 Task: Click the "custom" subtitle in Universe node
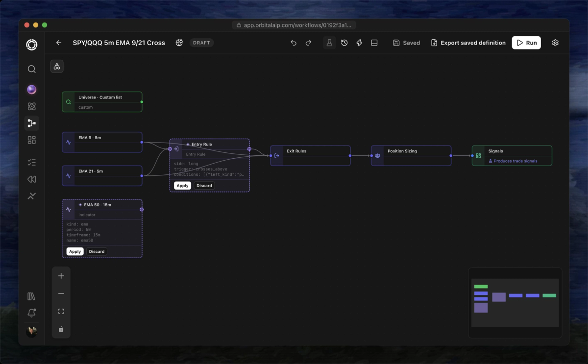85,107
